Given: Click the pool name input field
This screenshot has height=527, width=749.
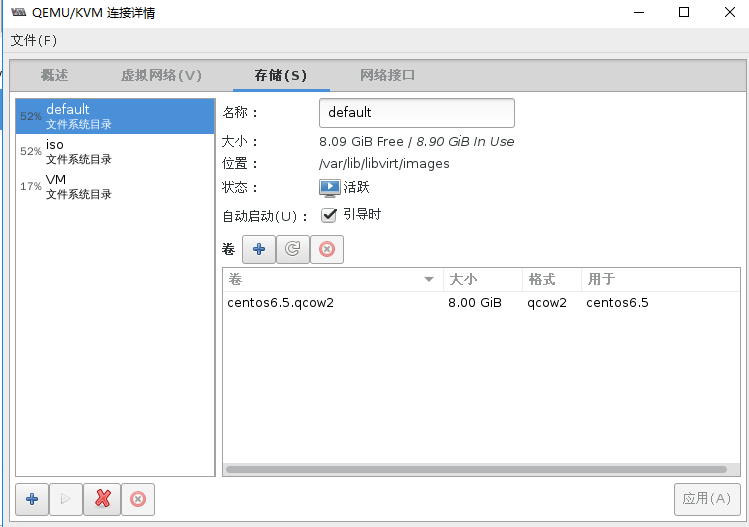Looking at the screenshot, I should [417, 113].
